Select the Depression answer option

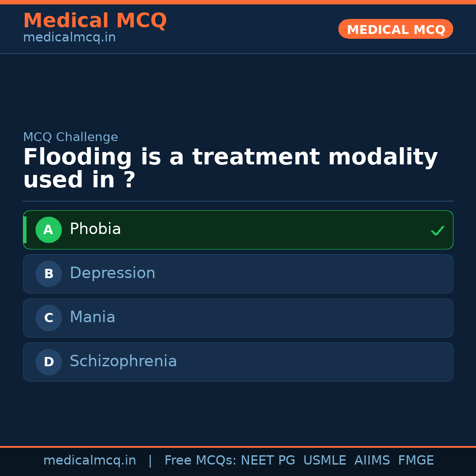coord(238,274)
